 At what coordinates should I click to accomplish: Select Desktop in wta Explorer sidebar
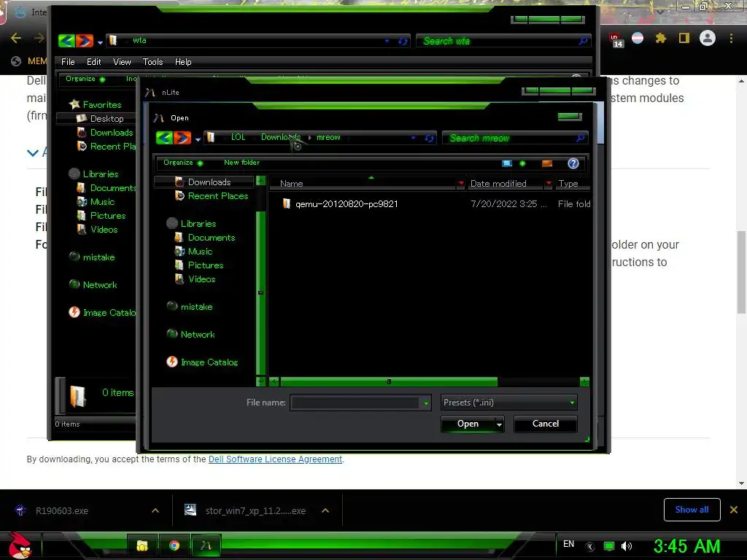(107, 118)
